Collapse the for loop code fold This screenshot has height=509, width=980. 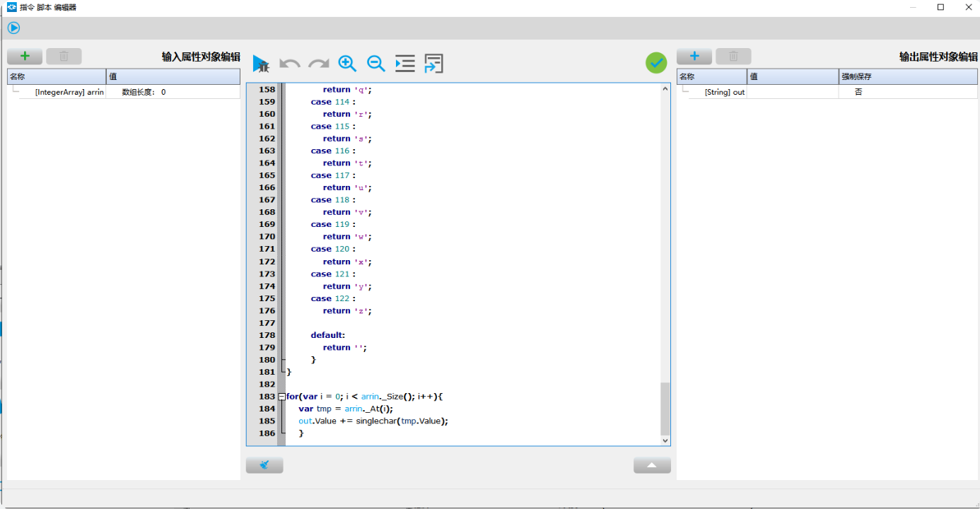[x=281, y=397]
